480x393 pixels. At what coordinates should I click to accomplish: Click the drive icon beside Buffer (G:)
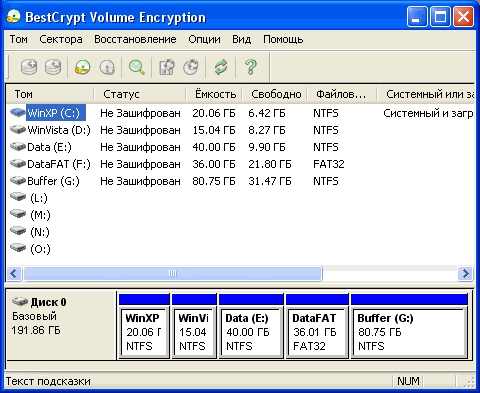[18, 180]
